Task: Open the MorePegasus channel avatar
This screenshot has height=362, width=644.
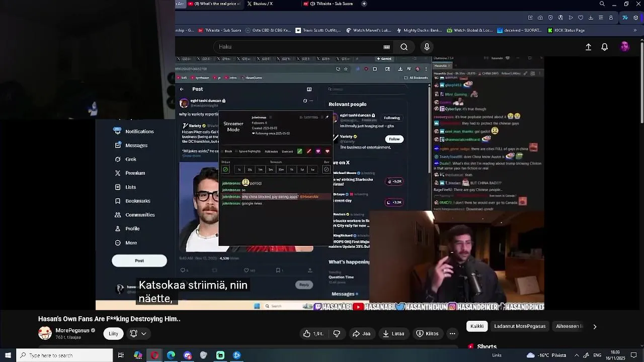Action: coord(45,333)
